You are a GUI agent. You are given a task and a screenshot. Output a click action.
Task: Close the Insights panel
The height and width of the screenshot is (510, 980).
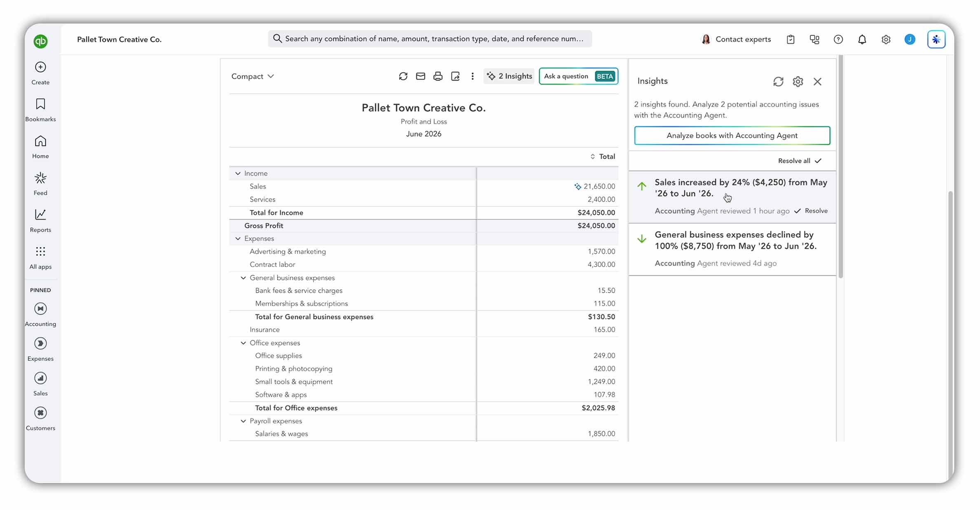(x=818, y=82)
